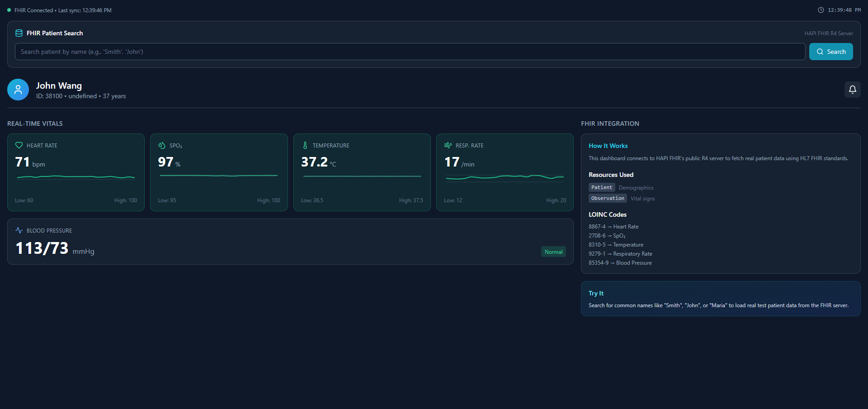
Task: Click the FHIR Patient Search heading
Action: click(x=55, y=33)
